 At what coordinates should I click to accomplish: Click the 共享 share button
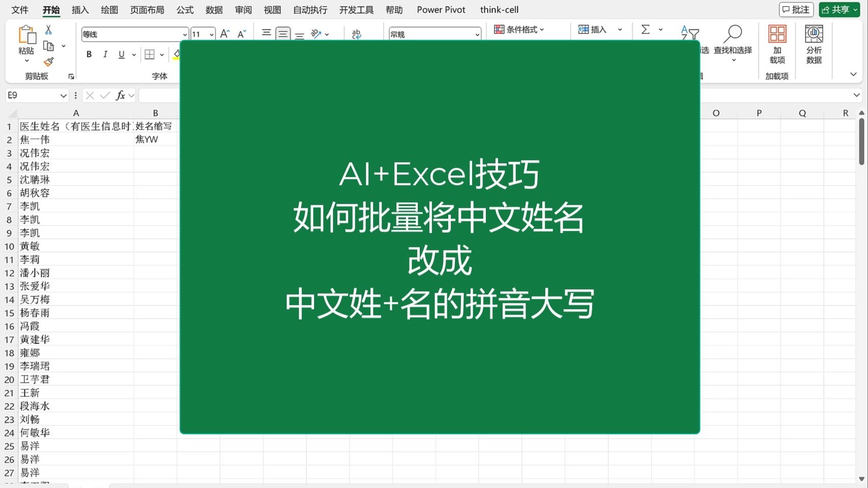pos(839,10)
